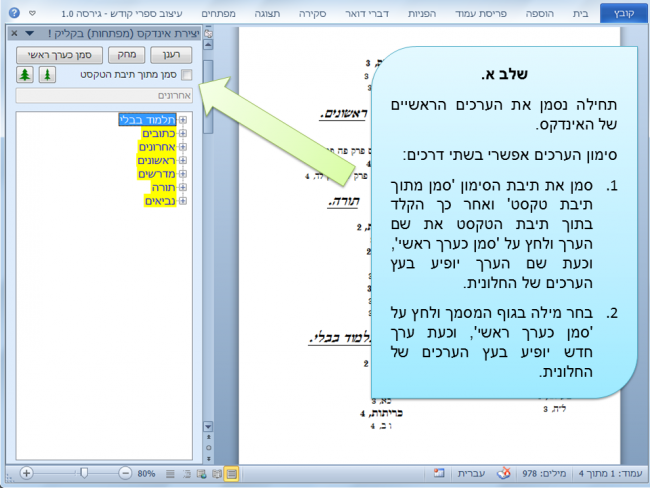Open the task pane options dropdown arrow

(x=29, y=33)
